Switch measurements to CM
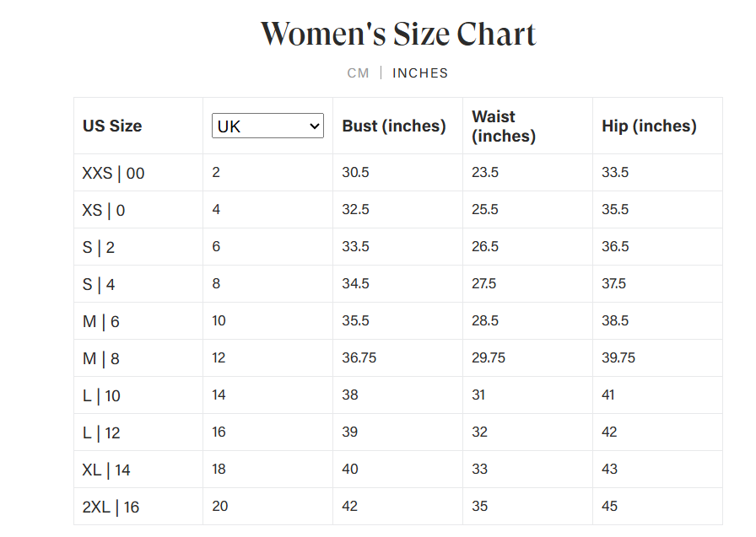The width and height of the screenshot is (756, 537). 358,73
